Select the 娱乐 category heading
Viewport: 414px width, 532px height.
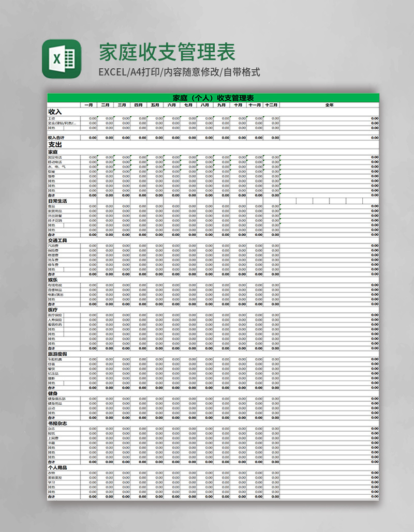pos(53,280)
